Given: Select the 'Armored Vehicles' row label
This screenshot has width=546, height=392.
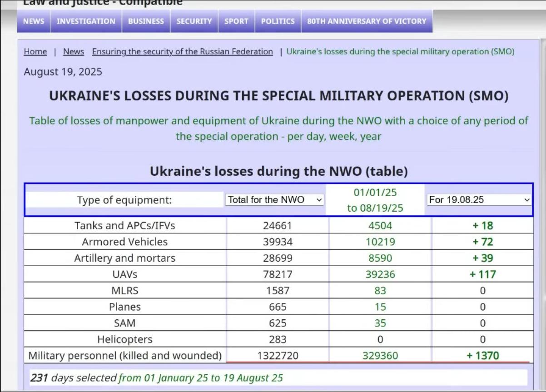Looking at the screenshot, I should (125, 242).
